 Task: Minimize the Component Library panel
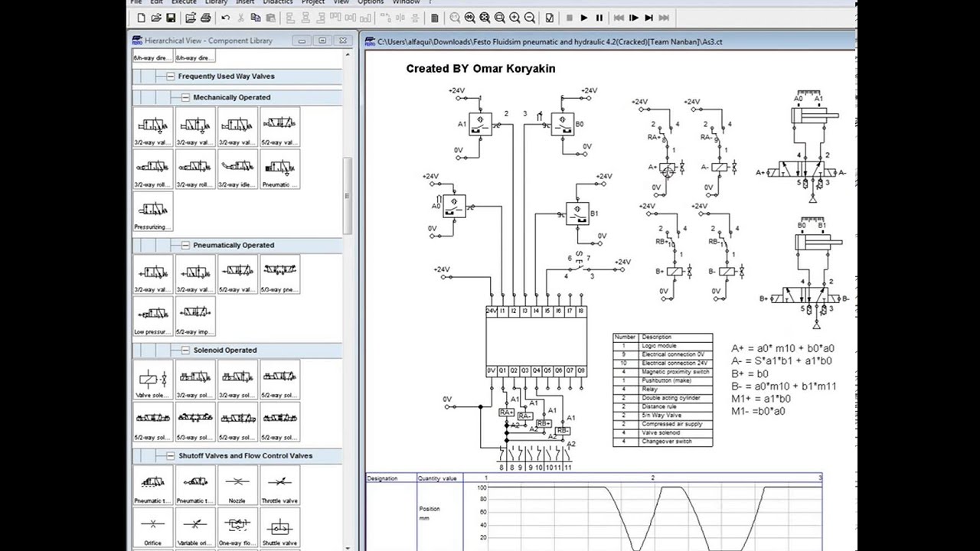pyautogui.click(x=302, y=41)
